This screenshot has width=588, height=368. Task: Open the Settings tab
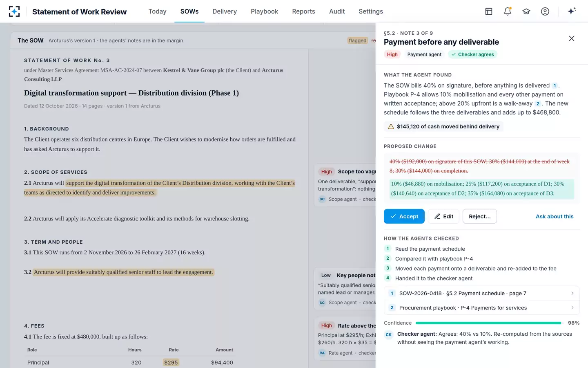(371, 11)
